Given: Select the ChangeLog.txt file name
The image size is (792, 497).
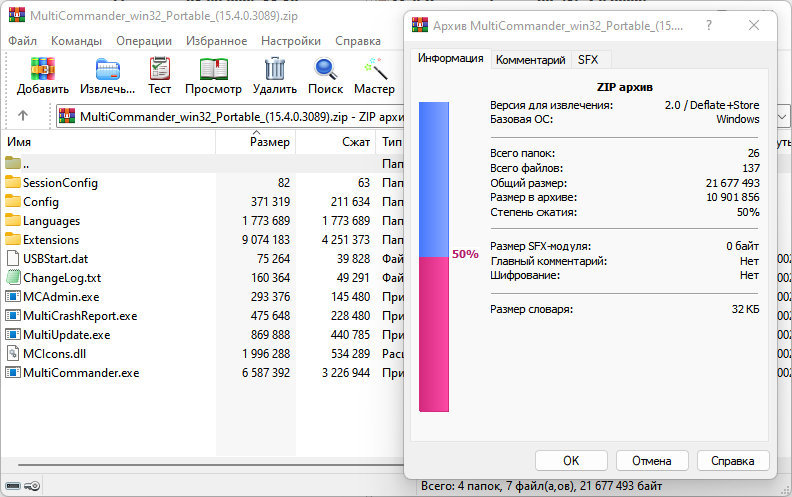Looking at the screenshot, I should pyautogui.click(x=62, y=278).
